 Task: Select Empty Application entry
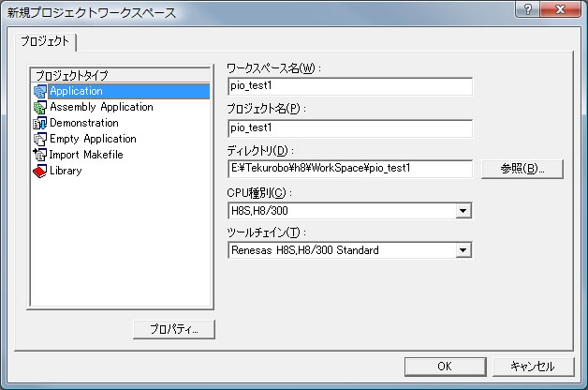(93, 140)
